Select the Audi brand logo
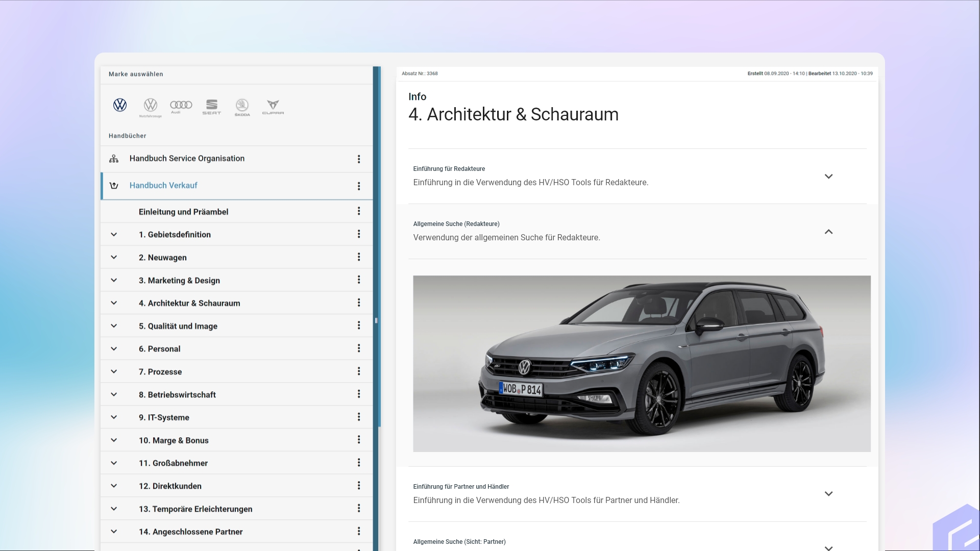The image size is (980, 551). coord(181,106)
